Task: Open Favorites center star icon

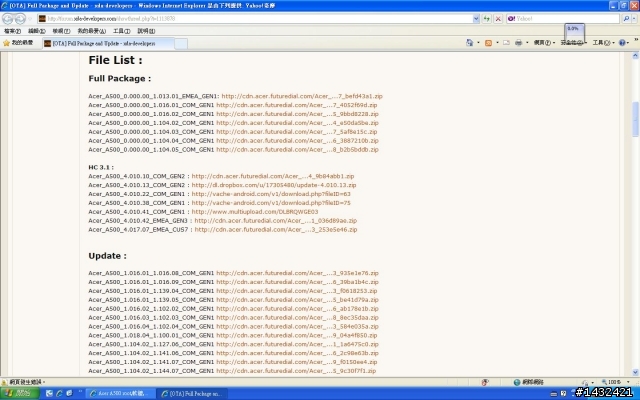Action: tap(6, 43)
